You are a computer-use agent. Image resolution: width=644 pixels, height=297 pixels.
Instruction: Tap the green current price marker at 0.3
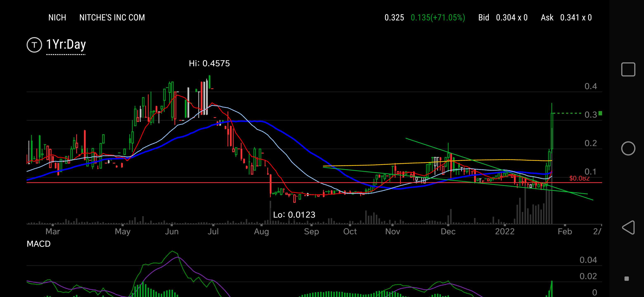[x=600, y=113]
